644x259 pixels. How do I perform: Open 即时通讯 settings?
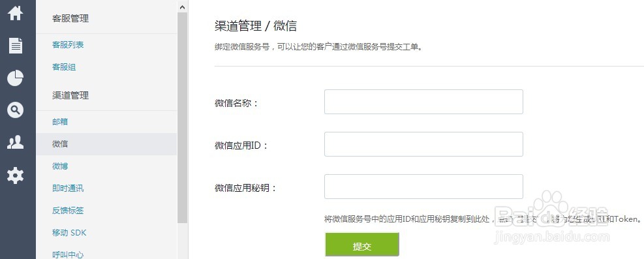click(x=68, y=189)
